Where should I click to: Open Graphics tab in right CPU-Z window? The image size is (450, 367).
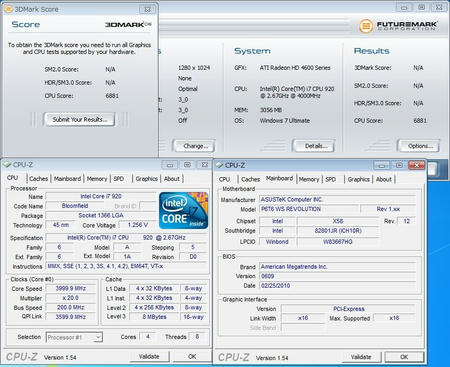359,179
